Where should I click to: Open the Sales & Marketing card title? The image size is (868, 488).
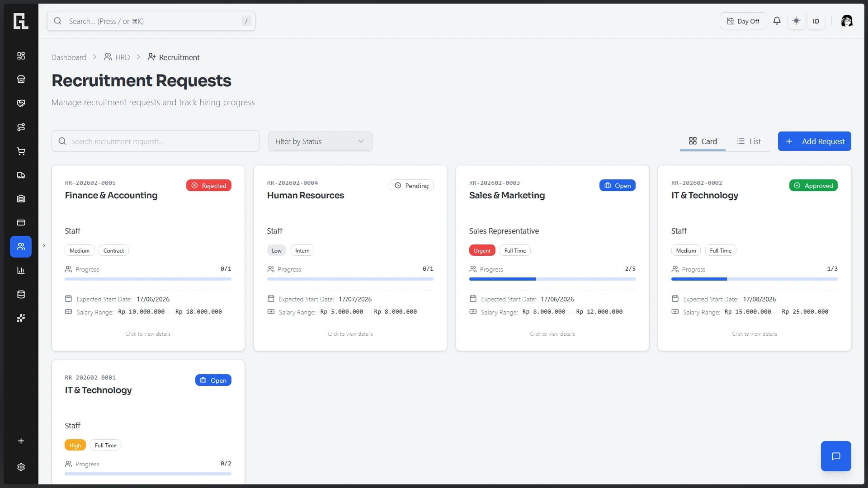pos(507,196)
